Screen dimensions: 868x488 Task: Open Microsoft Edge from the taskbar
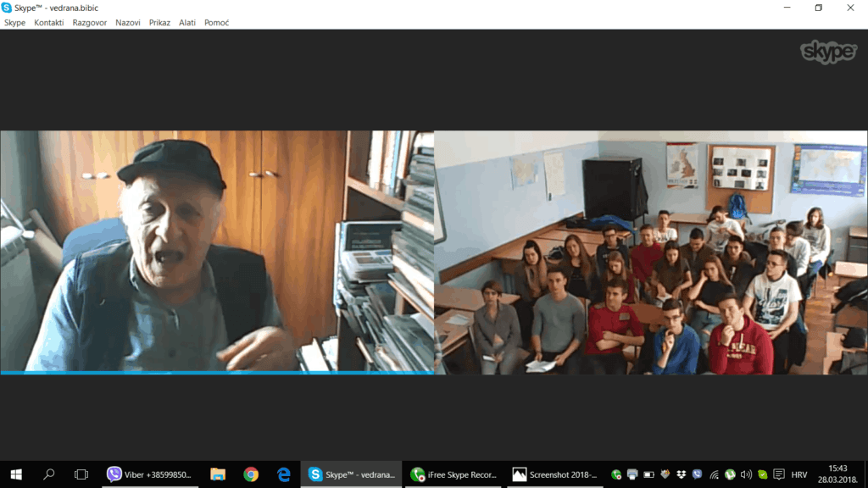(284, 474)
